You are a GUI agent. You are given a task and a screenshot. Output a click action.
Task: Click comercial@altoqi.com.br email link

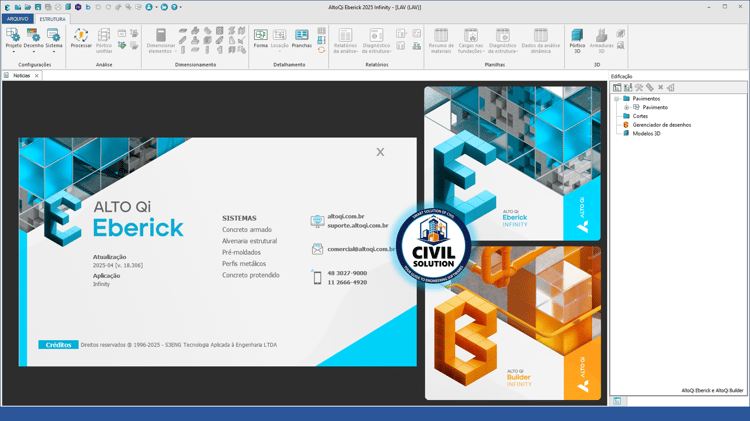coord(361,249)
